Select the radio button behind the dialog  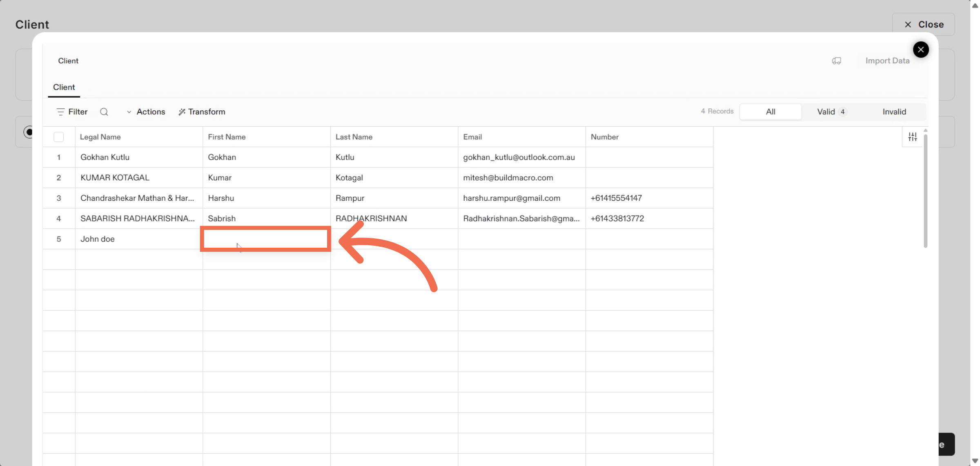coord(28,132)
